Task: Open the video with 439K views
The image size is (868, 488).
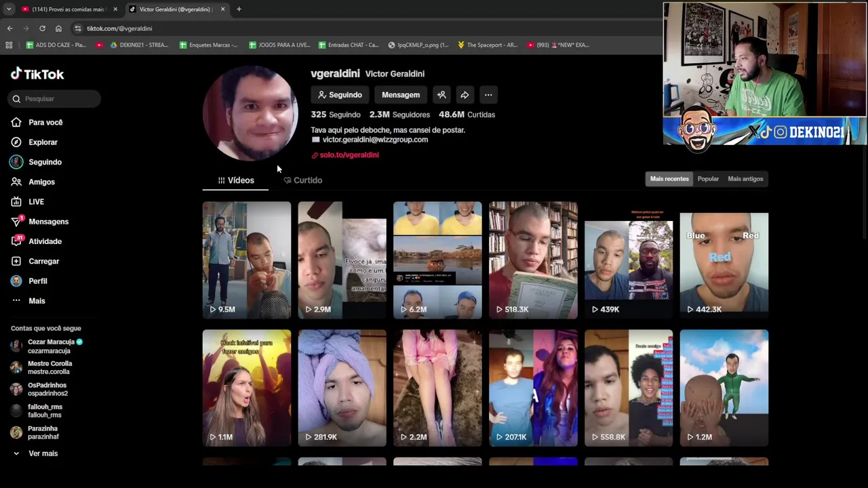Action: [x=629, y=260]
